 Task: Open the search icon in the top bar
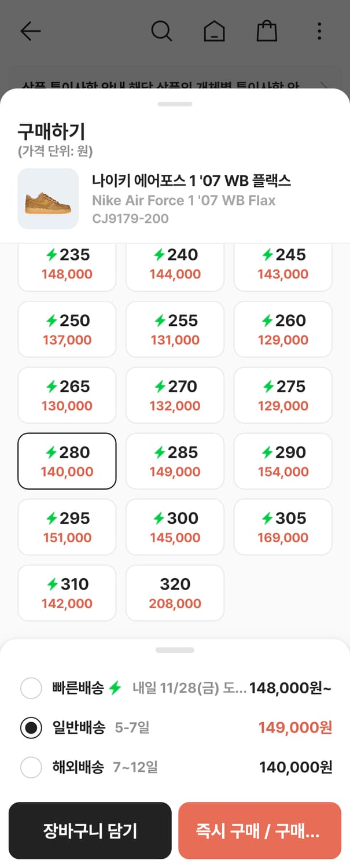(x=162, y=32)
